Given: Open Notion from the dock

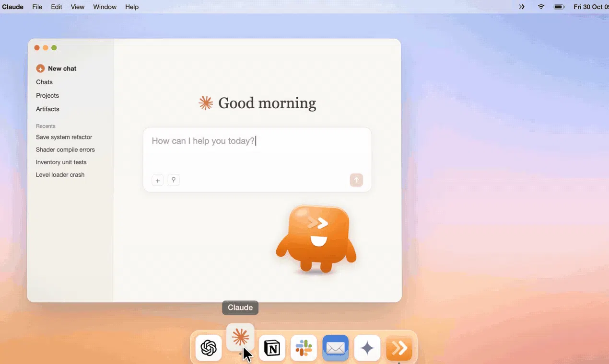Looking at the screenshot, I should [272, 348].
